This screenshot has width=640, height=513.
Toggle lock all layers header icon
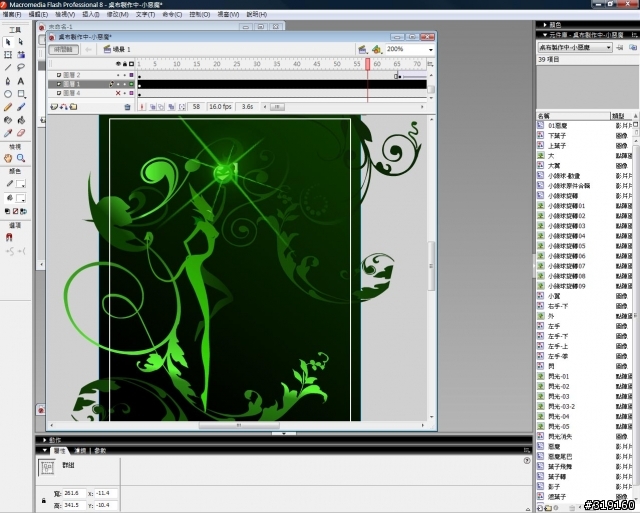(x=125, y=64)
